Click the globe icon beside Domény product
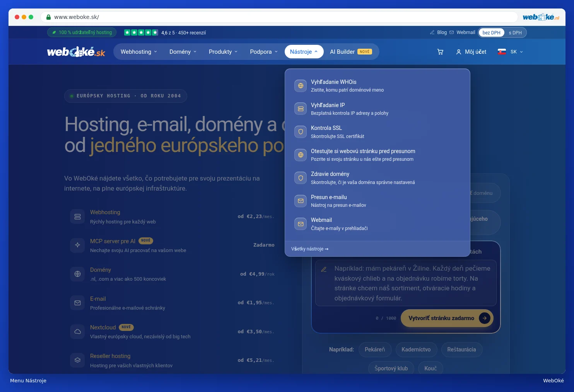 pyautogui.click(x=77, y=274)
